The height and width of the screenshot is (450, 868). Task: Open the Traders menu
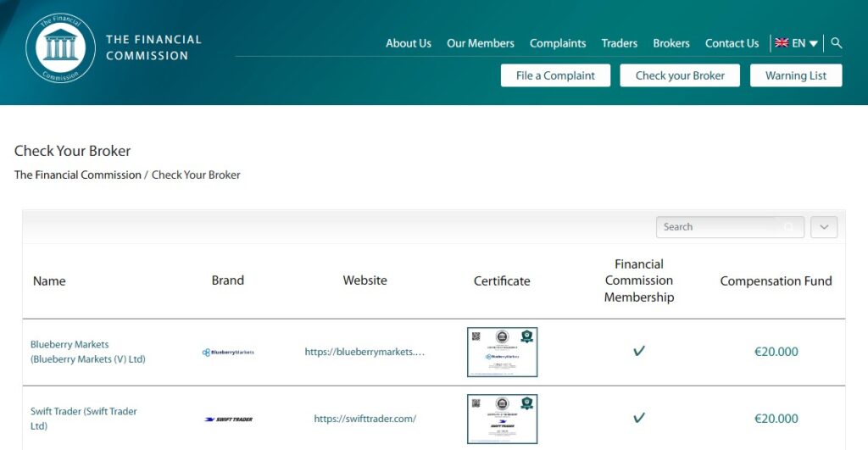620,43
